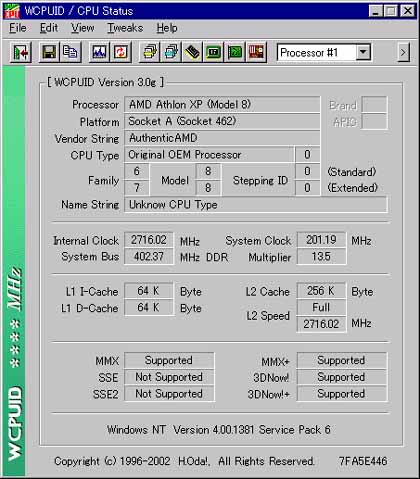420x479 pixels.
Task: Open the Tweaks menu
Action: coord(125,28)
